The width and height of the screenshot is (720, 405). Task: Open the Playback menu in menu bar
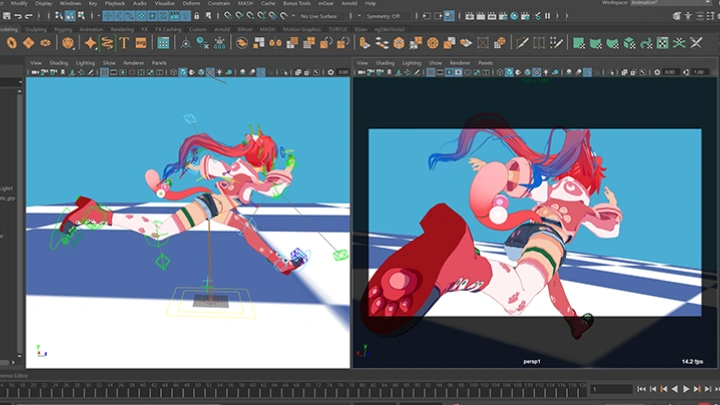pos(115,3)
